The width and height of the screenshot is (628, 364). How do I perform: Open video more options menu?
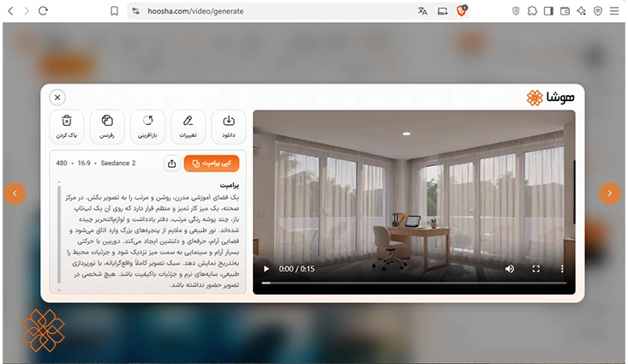click(x=562, y=269)
